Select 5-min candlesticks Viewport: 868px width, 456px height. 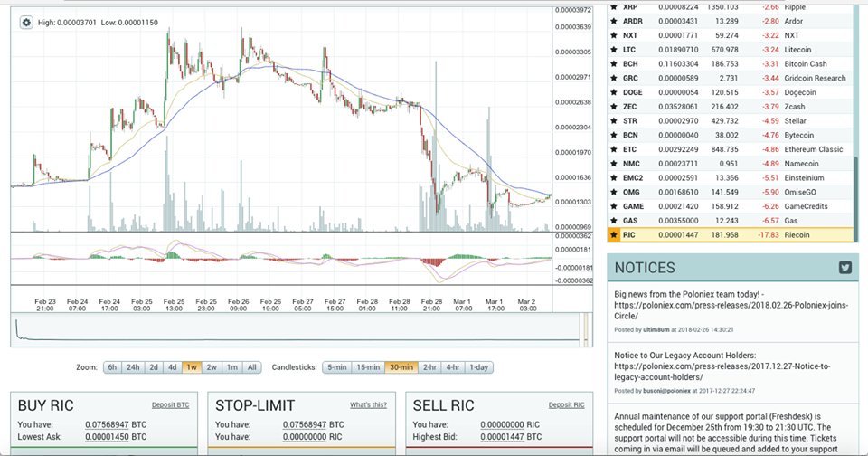pos(337,367)
